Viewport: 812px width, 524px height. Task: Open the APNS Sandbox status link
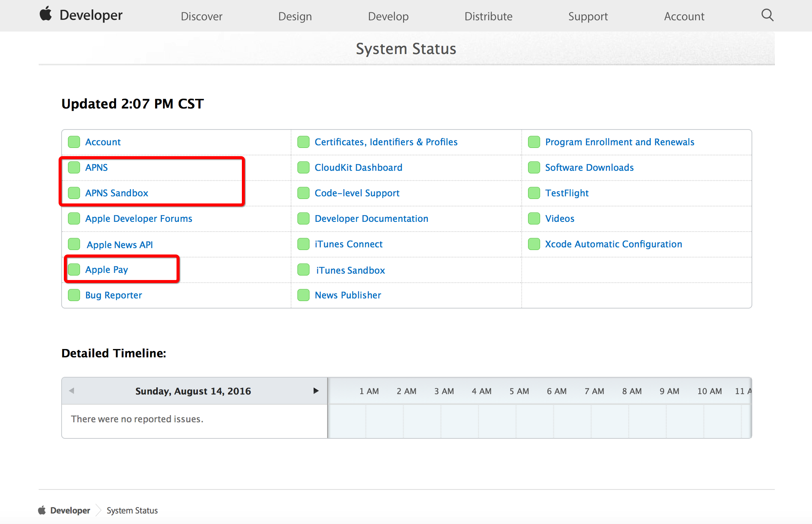coord(116,193)
